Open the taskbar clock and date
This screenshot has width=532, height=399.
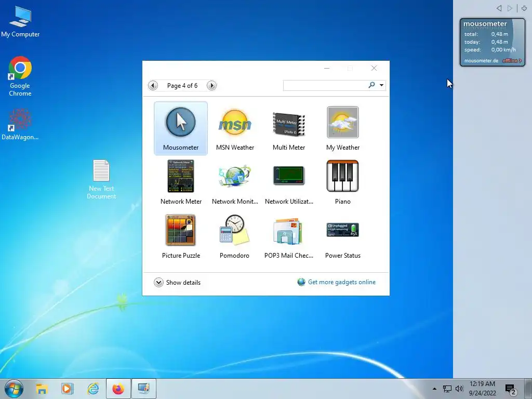coord(482,389)
